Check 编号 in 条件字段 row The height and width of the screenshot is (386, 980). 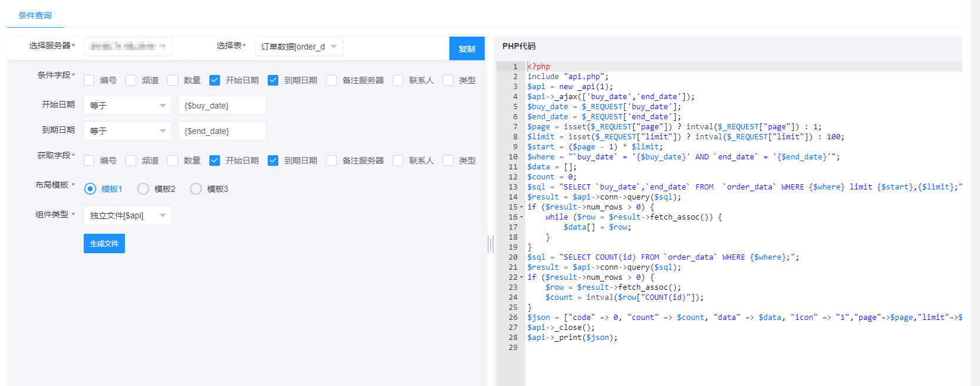coord(89,80)
